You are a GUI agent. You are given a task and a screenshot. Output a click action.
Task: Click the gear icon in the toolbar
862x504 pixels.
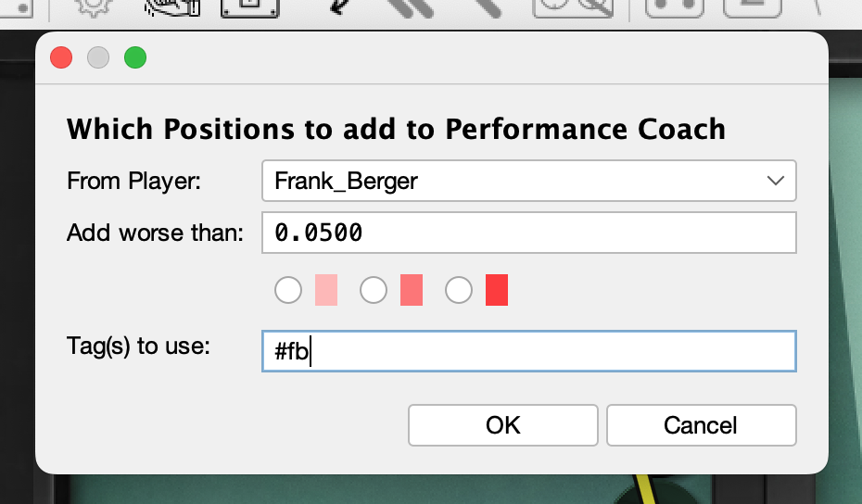pos(92,7)
